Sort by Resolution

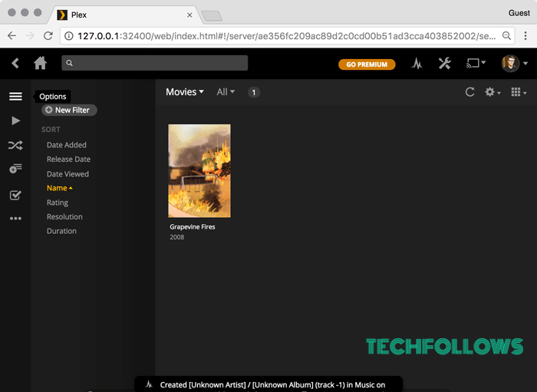pos(64,217)
